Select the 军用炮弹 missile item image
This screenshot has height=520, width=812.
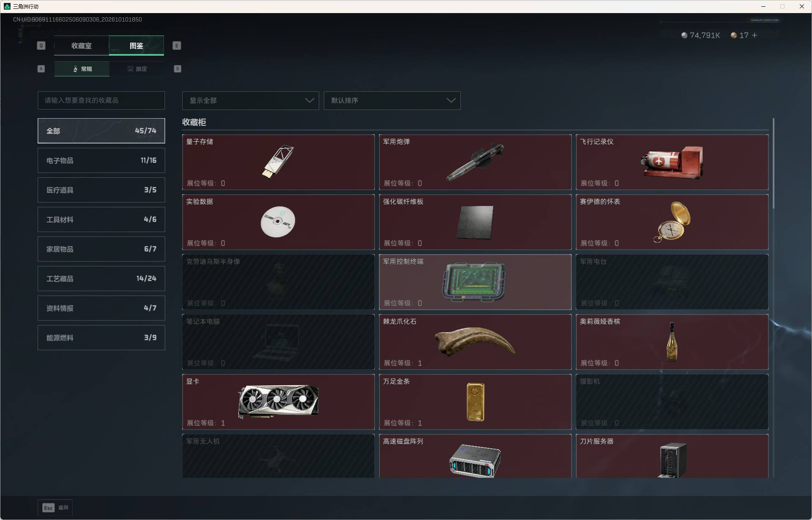(x=475, y=162)
